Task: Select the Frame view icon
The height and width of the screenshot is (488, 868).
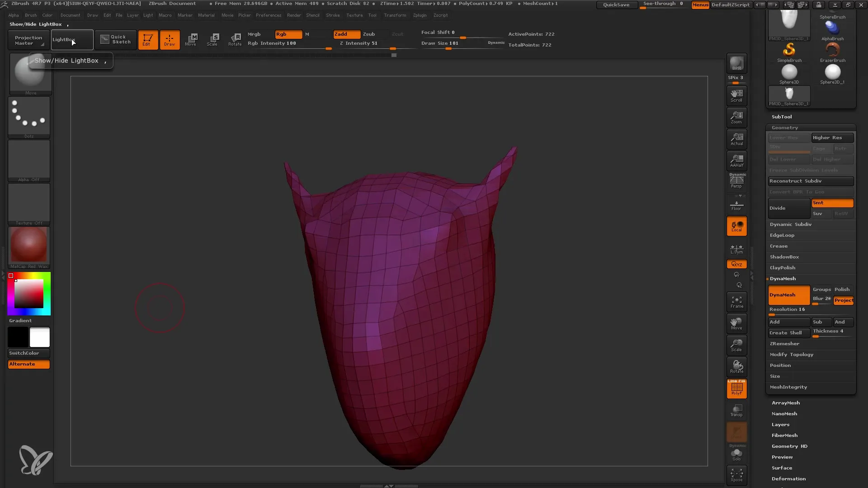Action: pos(737,301)
